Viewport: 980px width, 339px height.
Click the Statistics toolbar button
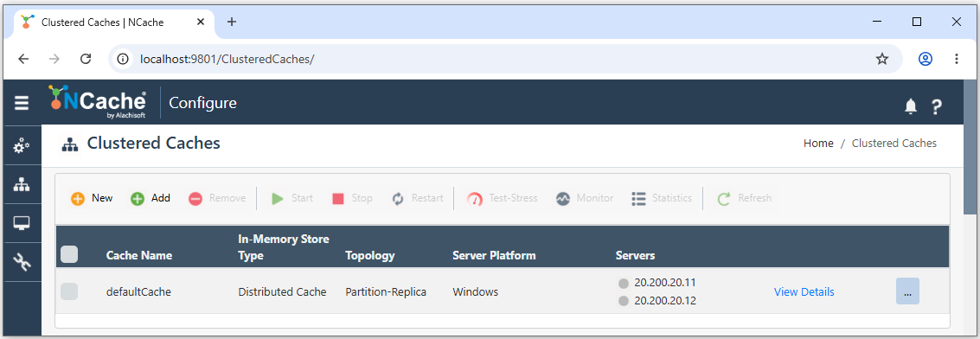coord(661,199)
